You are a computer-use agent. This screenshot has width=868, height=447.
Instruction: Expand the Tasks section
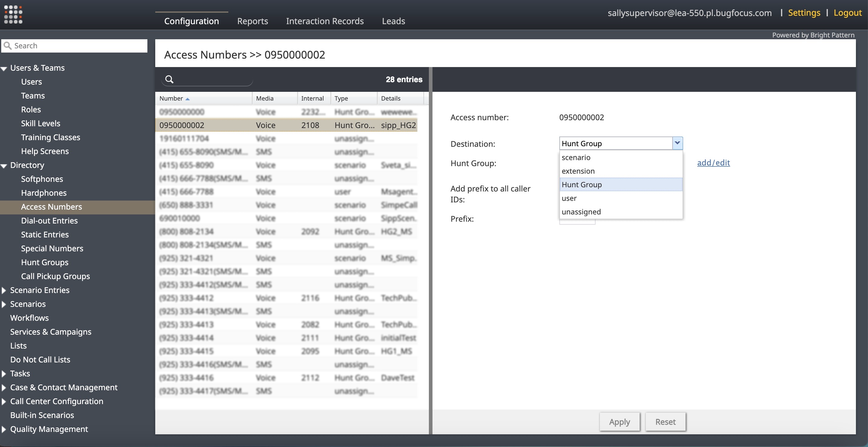click(x=4, y=373)
